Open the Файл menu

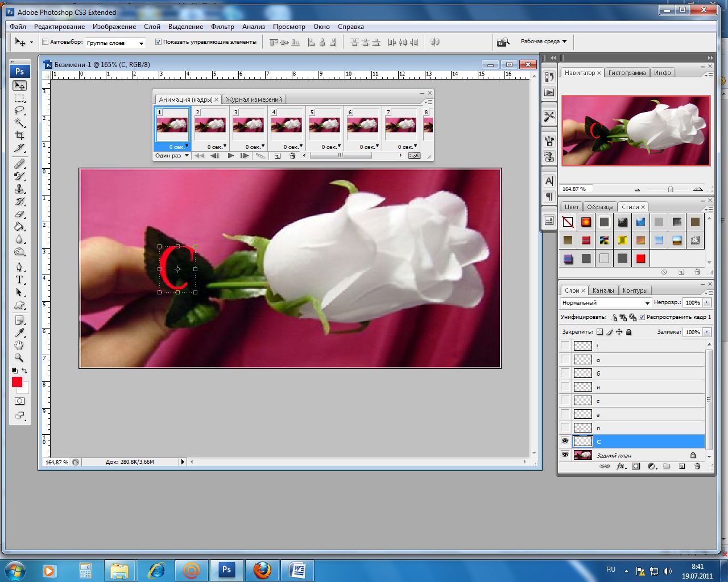[x=18, y=27]
